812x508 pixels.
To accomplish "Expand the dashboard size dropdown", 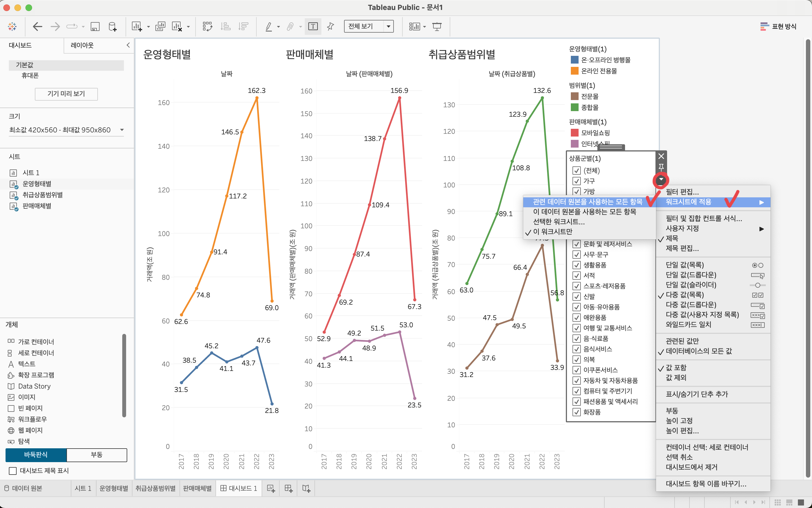I will pos(122,130).
